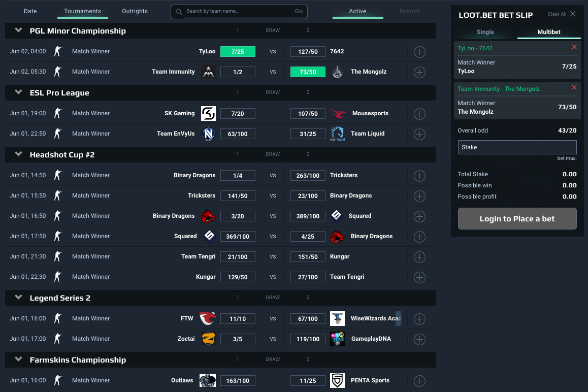Select Kungar odds 129/50
This screenshot has height=392, width=588.
[x=238, y=277]
